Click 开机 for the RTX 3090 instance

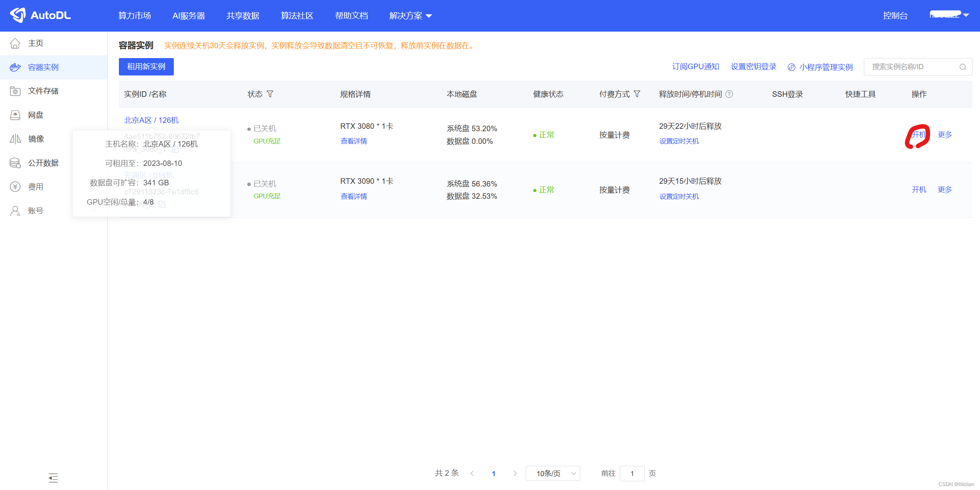click(919, 190)
